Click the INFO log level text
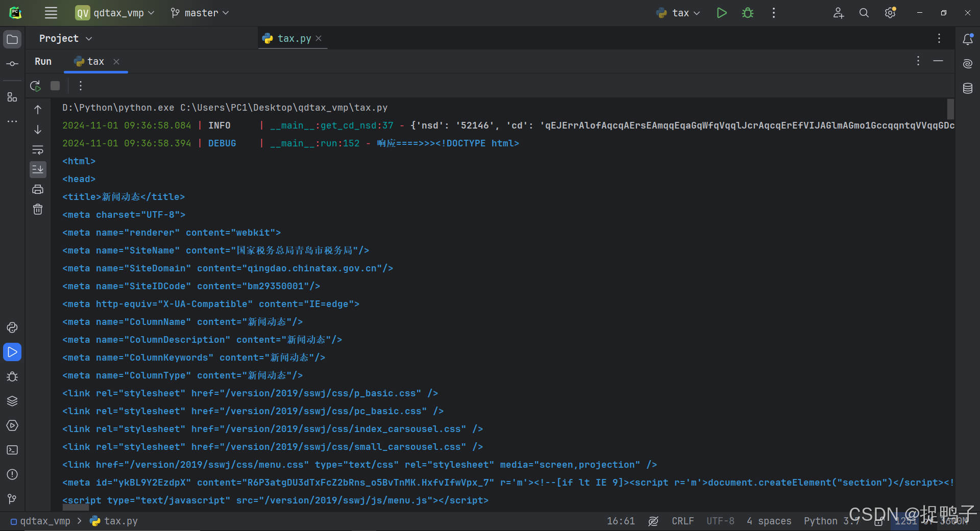 219,125
